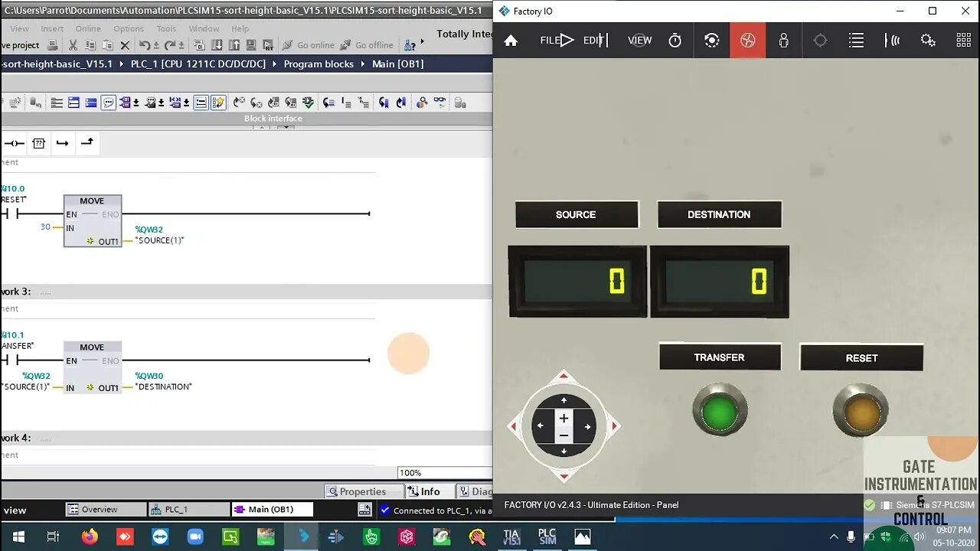Screen dimensions: 980x551
Task: Open TIA Portal Help menu
Action: pyautogui.click(x=240, y=28)
